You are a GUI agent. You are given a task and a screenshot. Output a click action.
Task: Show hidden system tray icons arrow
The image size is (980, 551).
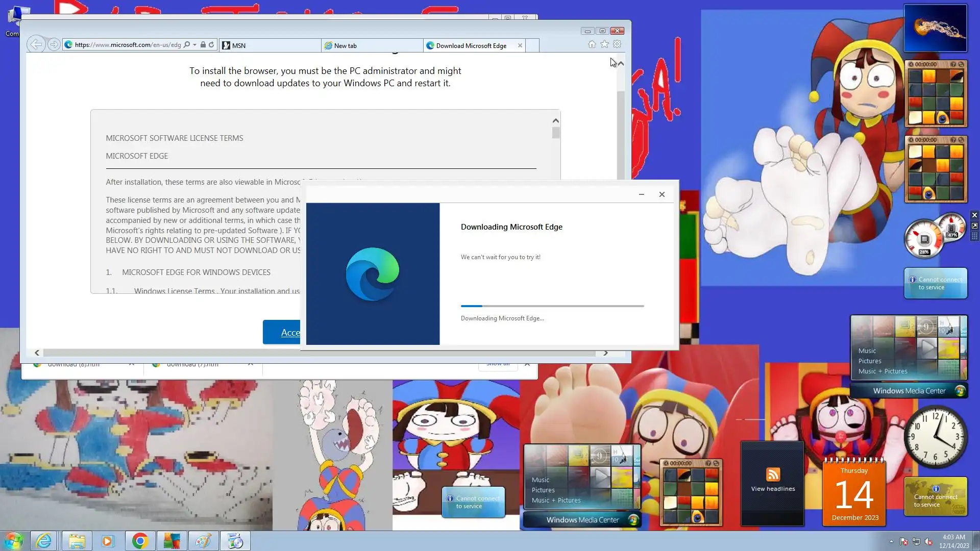click(891, 542)
